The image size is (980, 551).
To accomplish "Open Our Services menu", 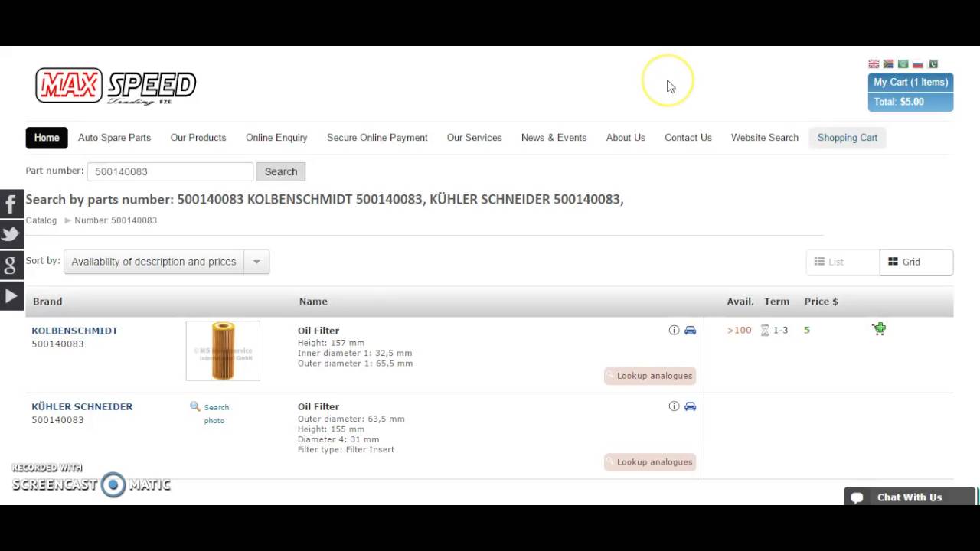I will (x=475, y=138).
